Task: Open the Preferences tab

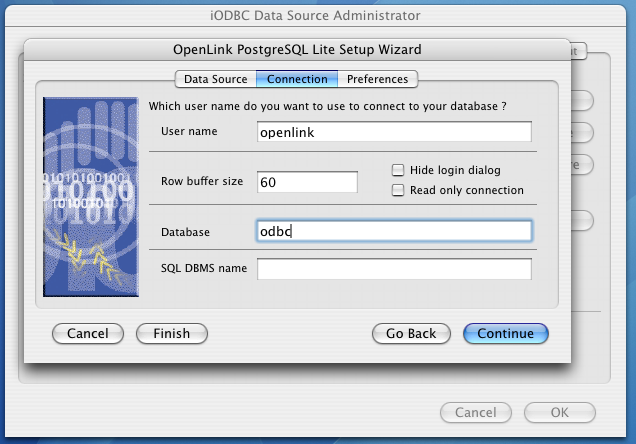Action: [377, 79]
